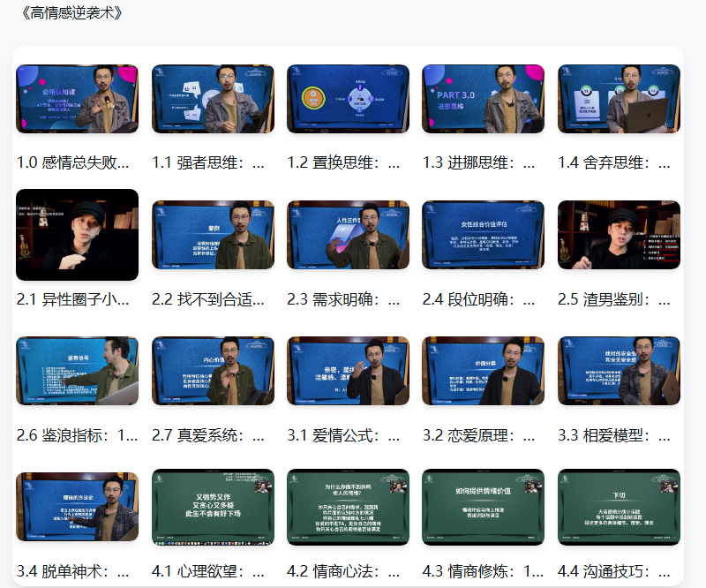Open green slide thumbnail for lesson 4.3

click(483, 507)
